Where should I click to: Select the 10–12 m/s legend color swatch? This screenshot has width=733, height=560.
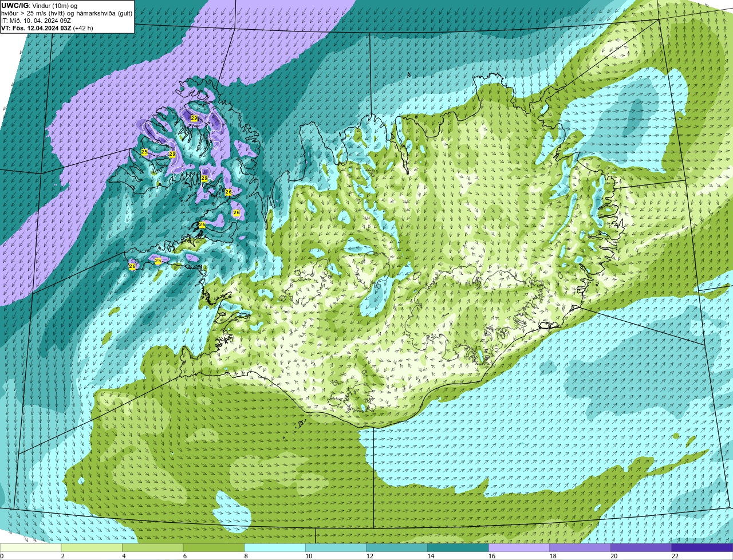coord(336,547)
